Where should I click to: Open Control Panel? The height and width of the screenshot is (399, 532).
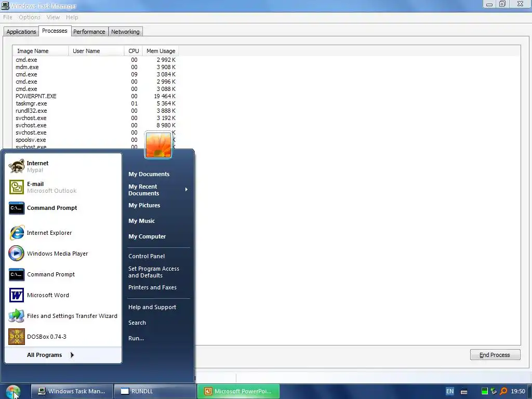147,256
